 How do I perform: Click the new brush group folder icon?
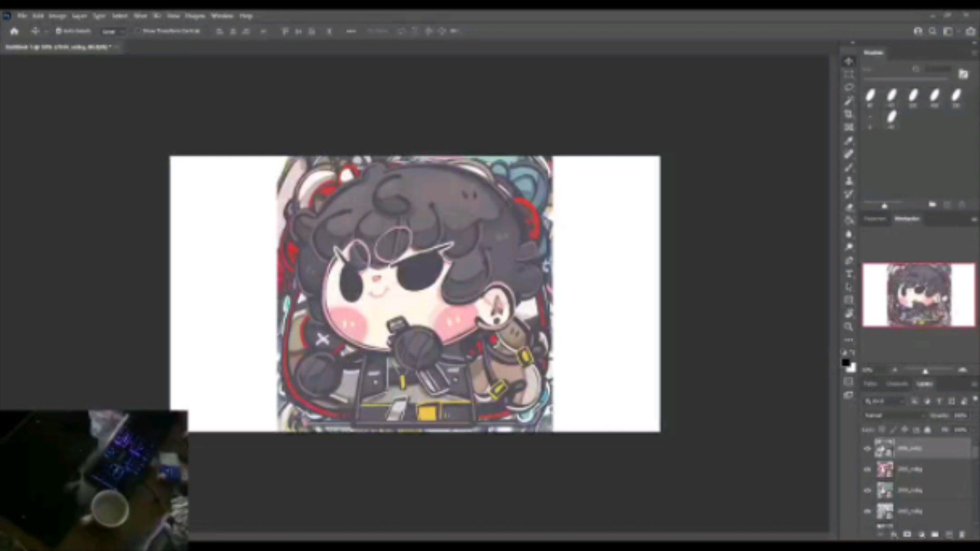(933, 204)
